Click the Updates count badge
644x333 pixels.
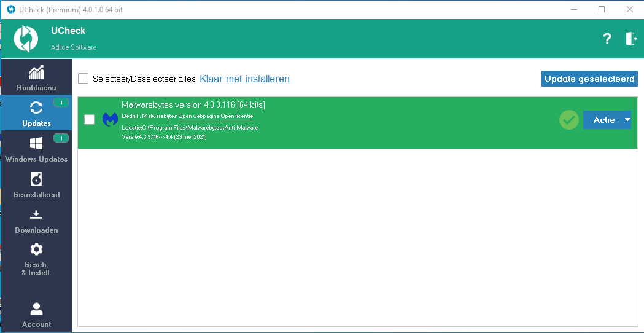click(x=61, y=103)
